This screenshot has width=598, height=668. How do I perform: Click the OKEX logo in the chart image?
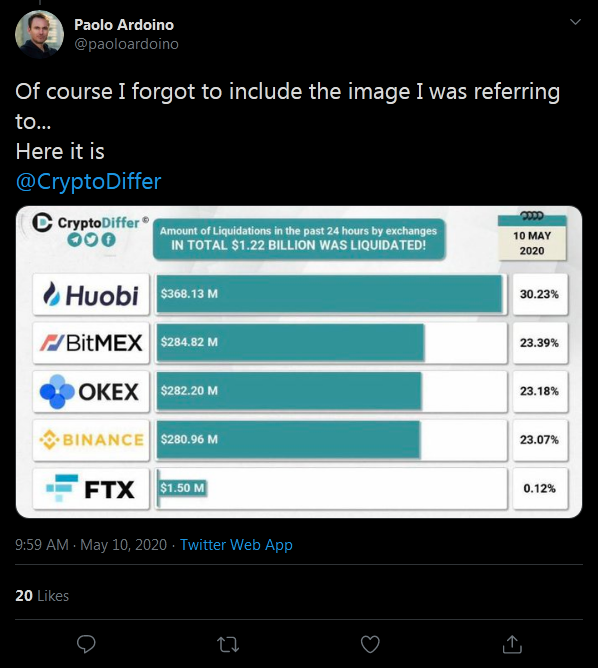point(91,392)
